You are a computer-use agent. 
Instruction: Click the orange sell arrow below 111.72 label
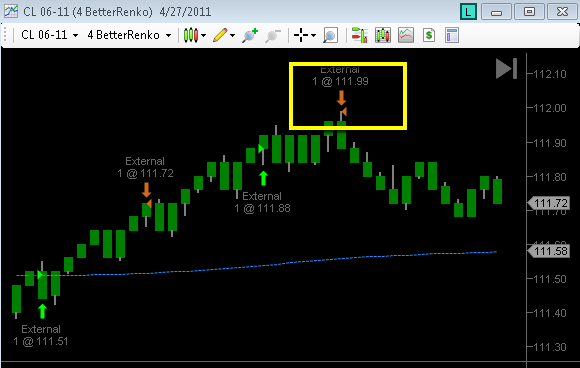click(x=146, y=190)
